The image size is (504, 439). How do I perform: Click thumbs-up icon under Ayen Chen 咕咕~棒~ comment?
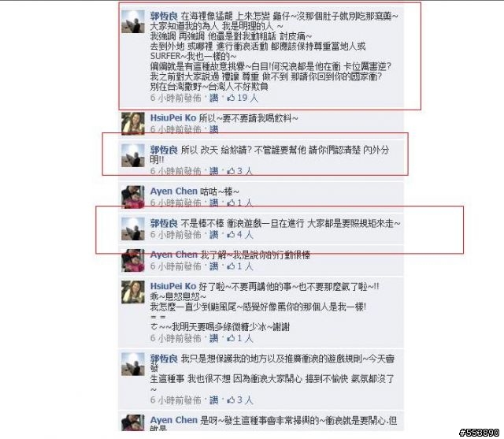pyautogui.click(x=231, y=203)
